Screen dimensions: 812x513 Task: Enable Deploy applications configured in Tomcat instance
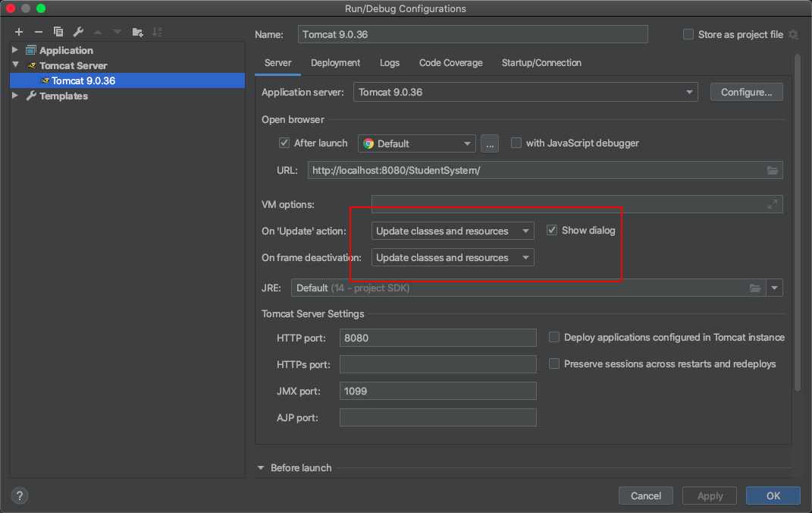(554, 338)
